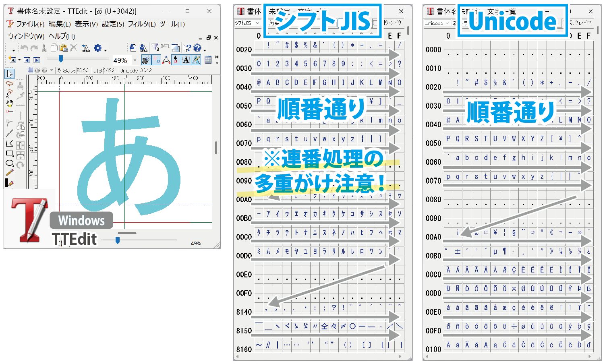
Task: Copy using the pages icon
Action: pyautogui.click(x=54, y=48)
